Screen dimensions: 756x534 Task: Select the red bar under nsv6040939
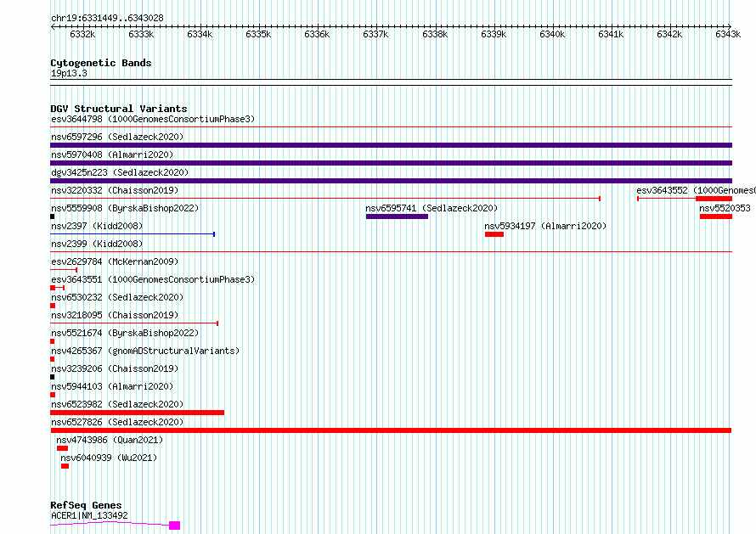tap(65, 466)
